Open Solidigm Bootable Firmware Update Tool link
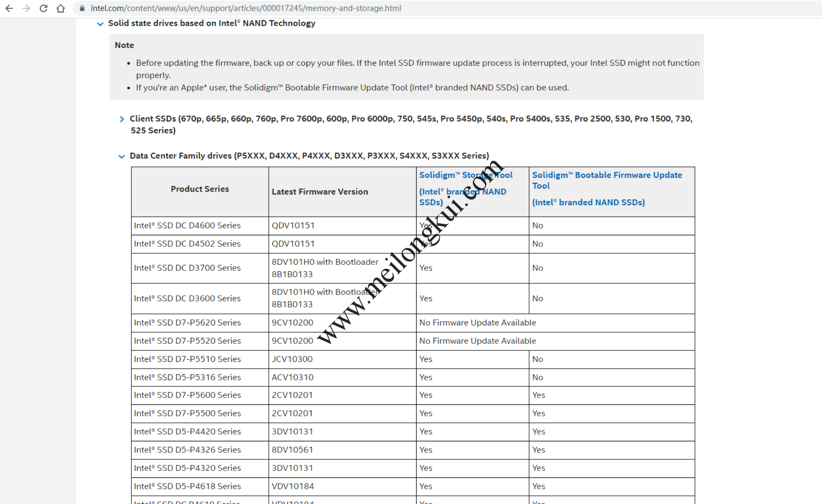This screenshot has width=822, height=504. point(607,180)
